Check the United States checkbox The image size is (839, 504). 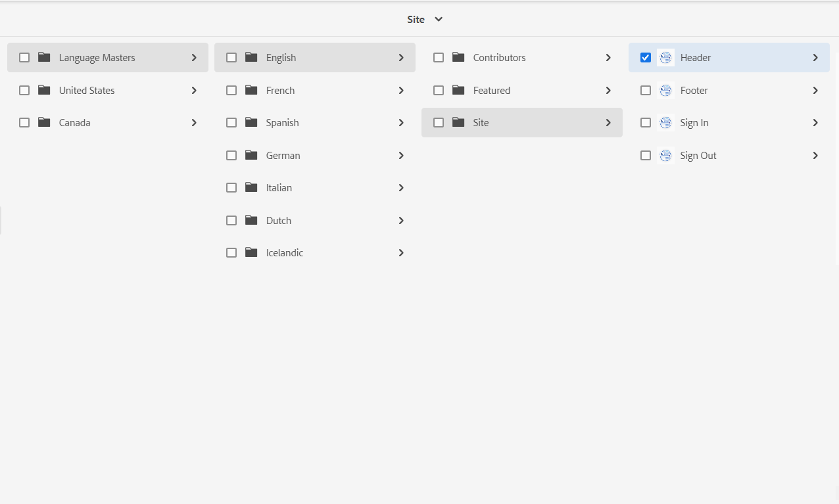pos(24,91)
